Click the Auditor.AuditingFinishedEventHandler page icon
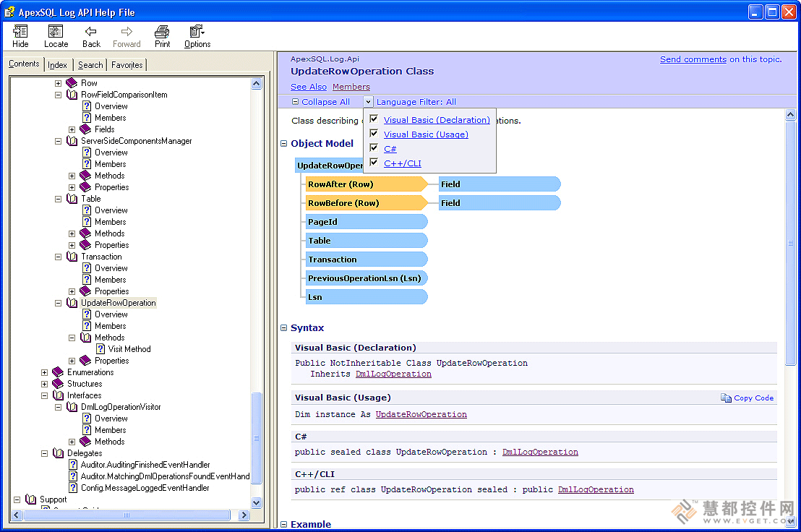This screenshot has width=801, height=532. [73, 465]
